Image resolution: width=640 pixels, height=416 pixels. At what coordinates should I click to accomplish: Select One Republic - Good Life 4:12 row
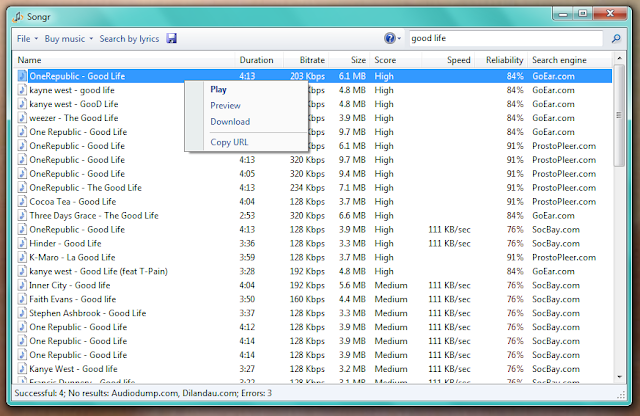pyautogui.click(x=314, y=327)
